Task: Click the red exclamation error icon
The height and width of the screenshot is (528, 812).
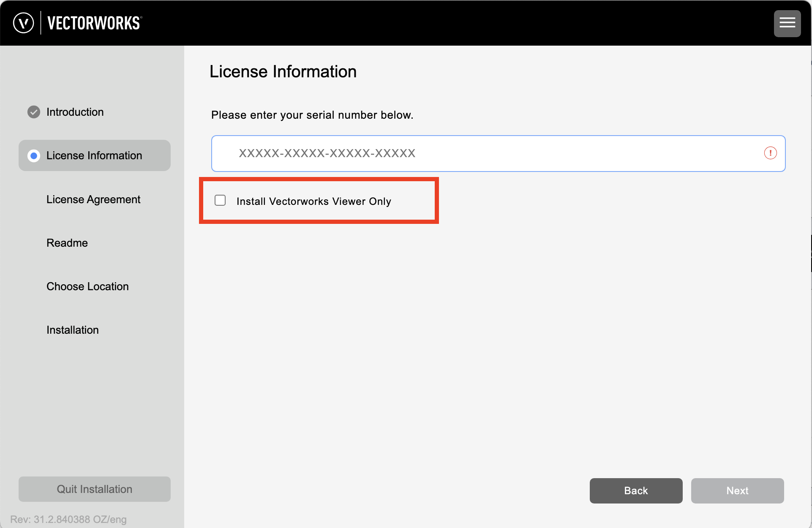Action: (x=770, y=153)
